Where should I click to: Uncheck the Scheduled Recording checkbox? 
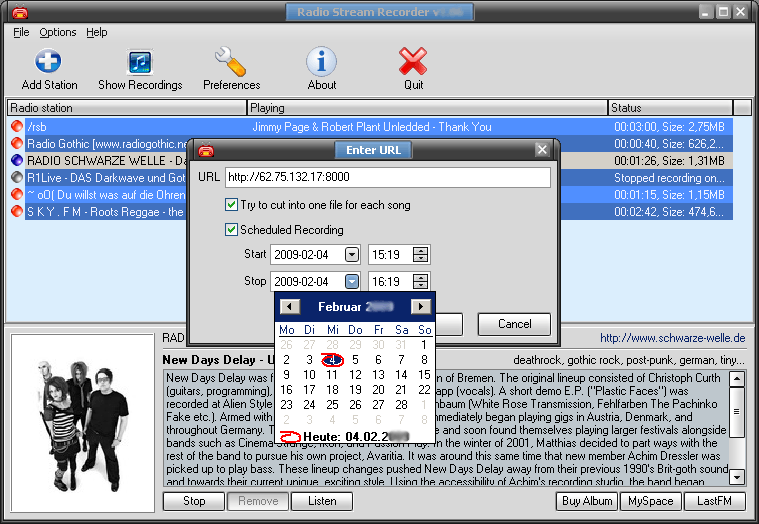[232, 230]
